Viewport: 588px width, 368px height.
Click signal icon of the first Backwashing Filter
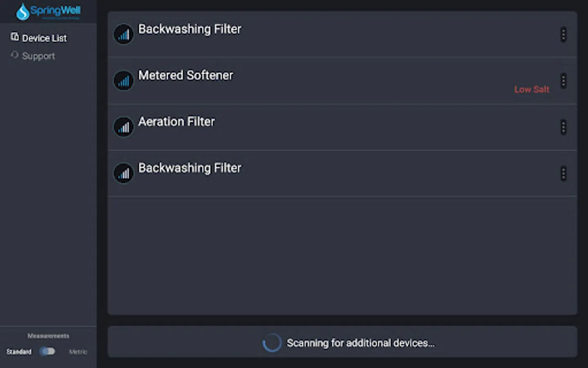[123, 34]
